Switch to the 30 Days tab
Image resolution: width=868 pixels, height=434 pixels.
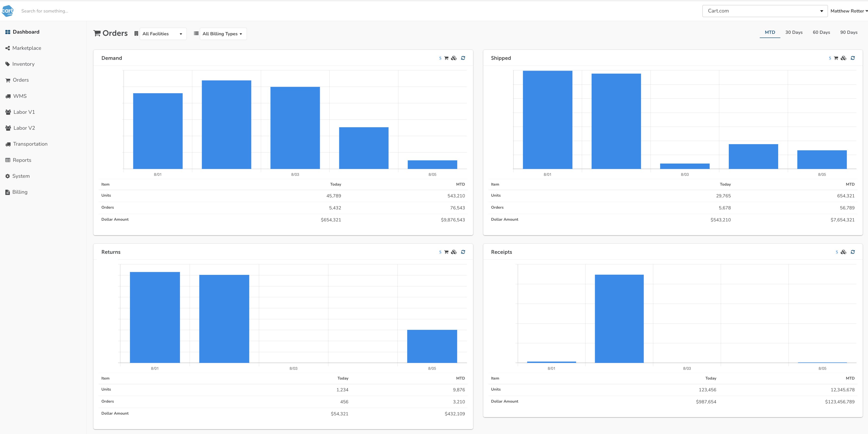[794, 32]
